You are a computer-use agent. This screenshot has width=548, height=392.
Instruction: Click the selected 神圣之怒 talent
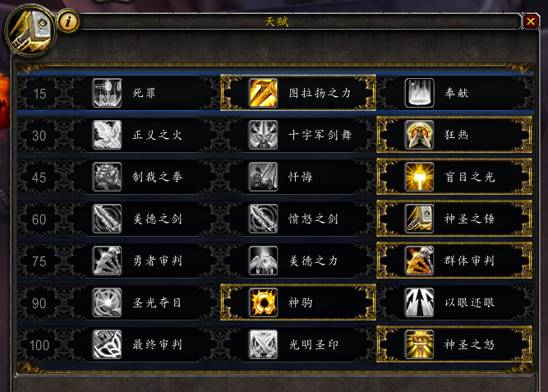tap(454, 345)
